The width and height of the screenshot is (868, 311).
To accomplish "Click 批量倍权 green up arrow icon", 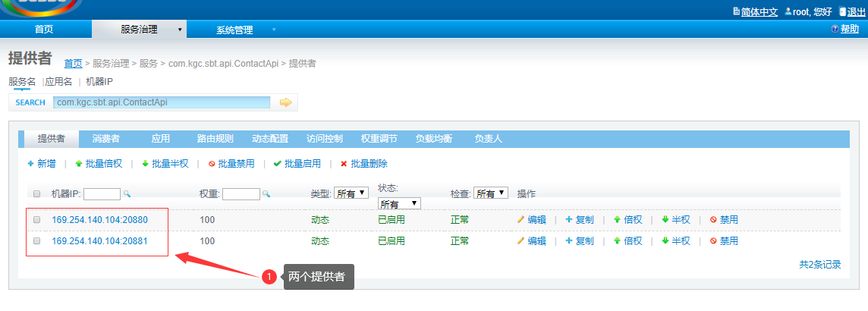I will click(x=79, y=164).
